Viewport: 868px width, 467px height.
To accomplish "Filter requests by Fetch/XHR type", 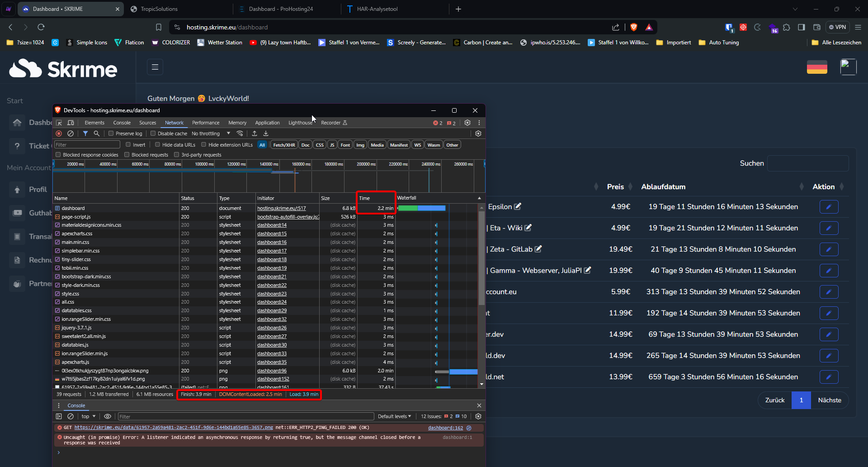I will click(x=284, y=145).
